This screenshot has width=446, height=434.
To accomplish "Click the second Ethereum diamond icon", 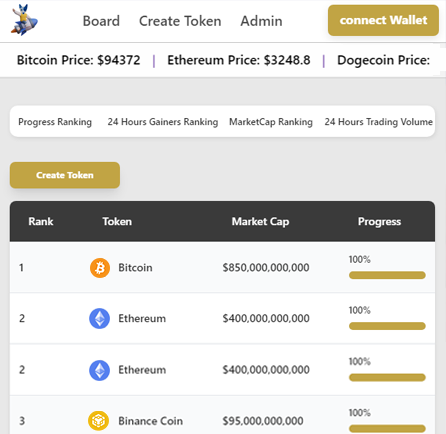I will pos(99,370).
